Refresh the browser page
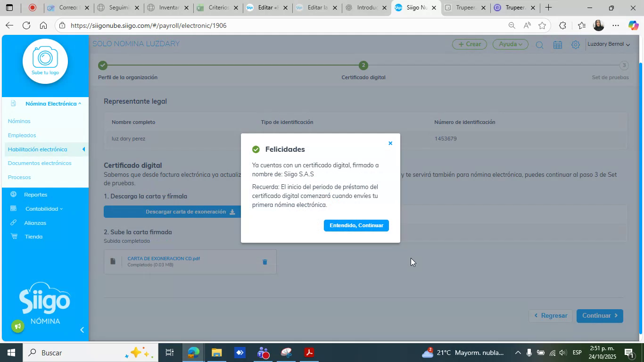The height and width of the screenshot is (362, 644). (26, 25)
